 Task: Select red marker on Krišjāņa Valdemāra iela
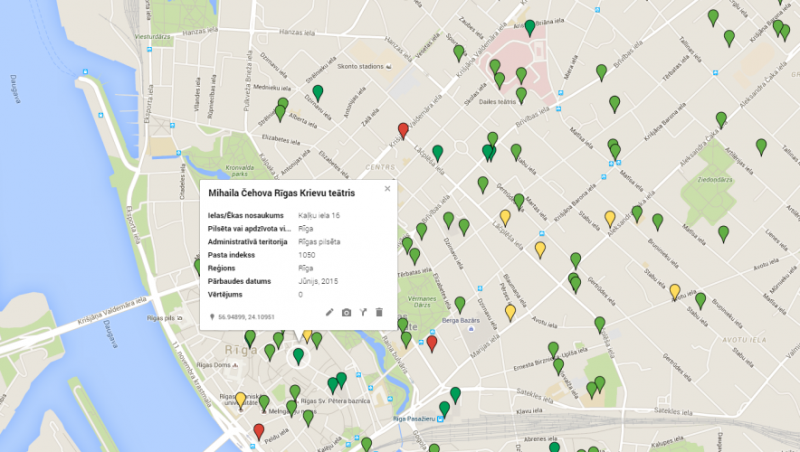click(x=403, y=130)
